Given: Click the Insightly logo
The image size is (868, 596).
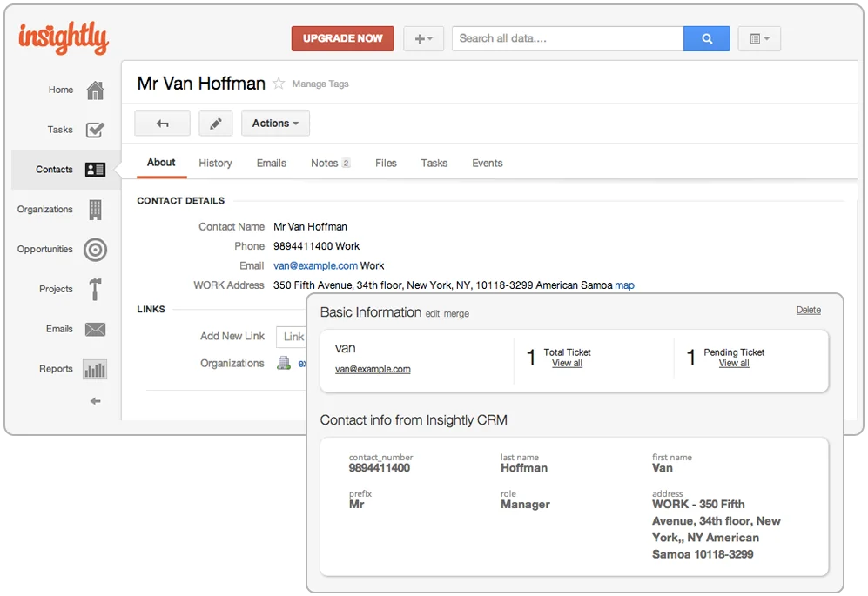Looking at the screenshot, I should pos(63,37).
